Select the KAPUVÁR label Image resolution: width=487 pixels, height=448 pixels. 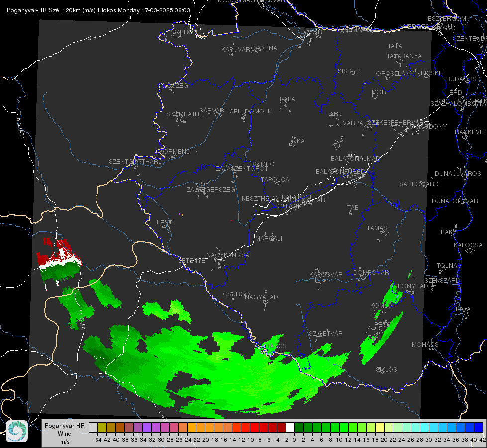coord(236,50)
